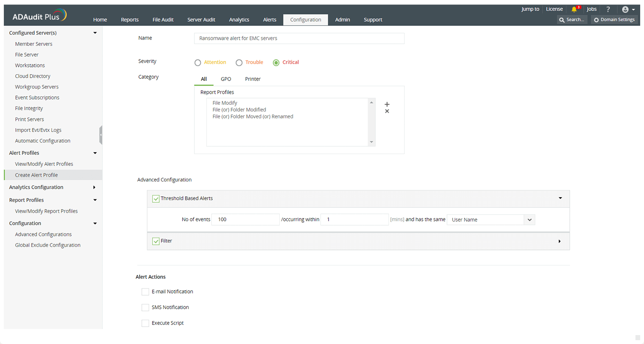Select the Trouble severity radio button
The image size is (644, 344).
(x=239, y=63)
